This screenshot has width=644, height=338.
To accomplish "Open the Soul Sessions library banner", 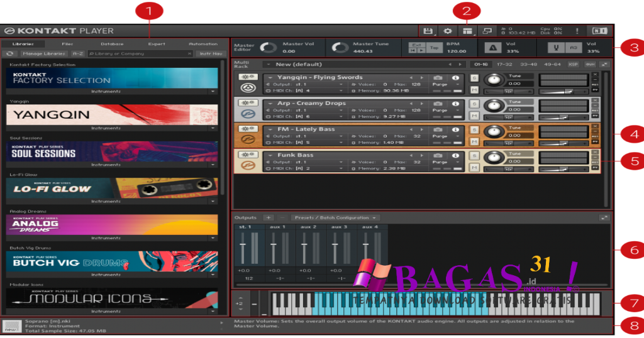I will click(112, 151).
